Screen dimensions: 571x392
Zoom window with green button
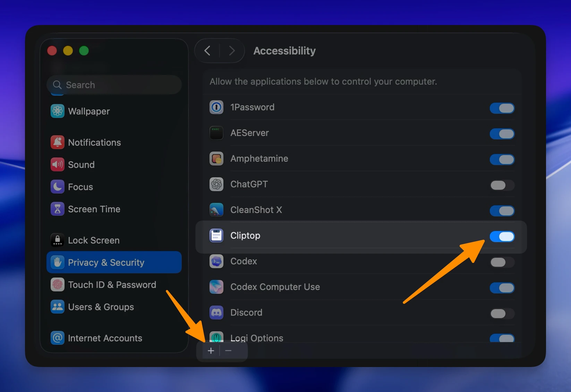tap(84, 51)
